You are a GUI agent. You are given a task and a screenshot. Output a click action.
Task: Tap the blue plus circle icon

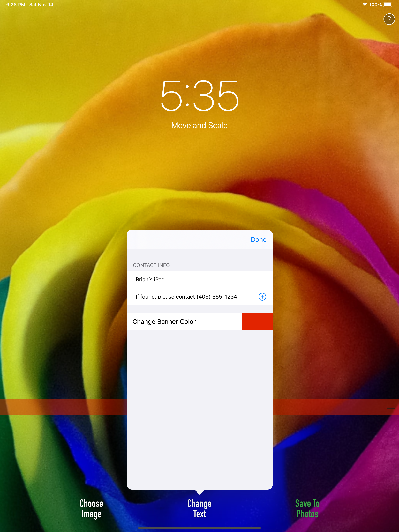[262, 297]
